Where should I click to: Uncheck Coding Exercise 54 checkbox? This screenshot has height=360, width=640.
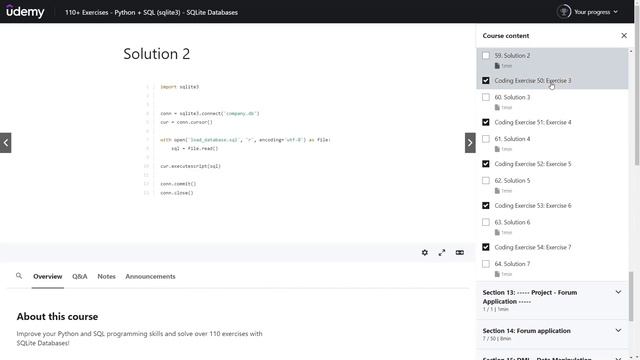[x=486, y=247]
